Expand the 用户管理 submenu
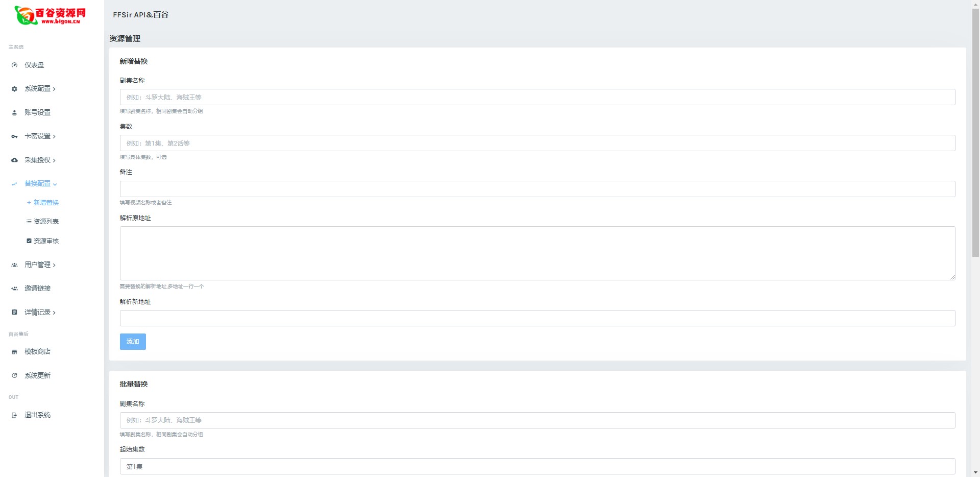The height and width of the screenshot is (477, 980). [40, 265]
